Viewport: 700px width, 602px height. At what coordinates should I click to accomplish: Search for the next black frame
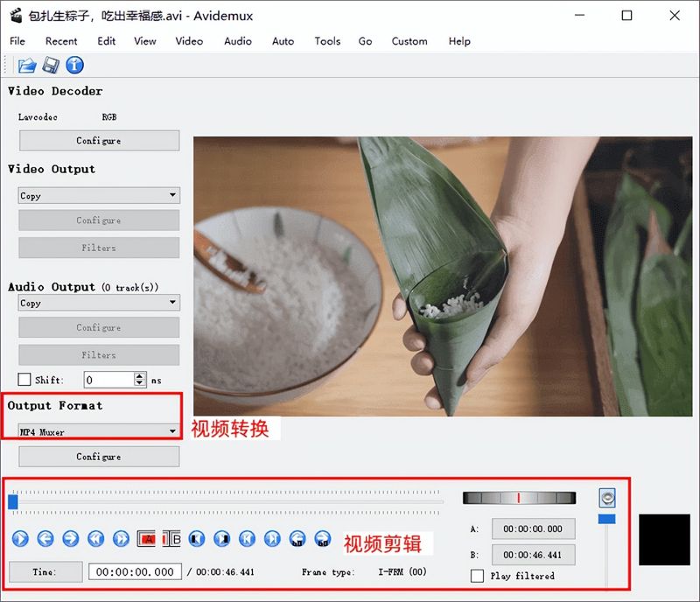pyautogui.click(x=222, y=539)
